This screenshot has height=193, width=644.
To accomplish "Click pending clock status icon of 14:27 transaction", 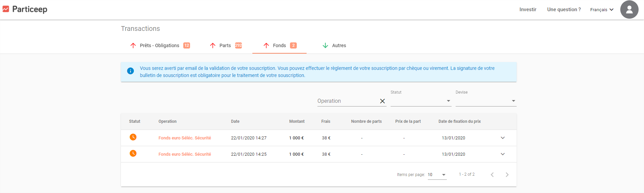I will [133, 137].
